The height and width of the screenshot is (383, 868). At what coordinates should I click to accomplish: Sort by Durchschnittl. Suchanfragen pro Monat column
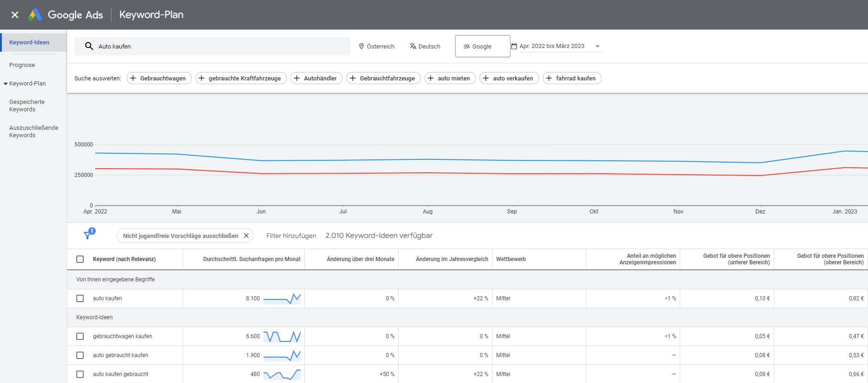pos(252,259)
